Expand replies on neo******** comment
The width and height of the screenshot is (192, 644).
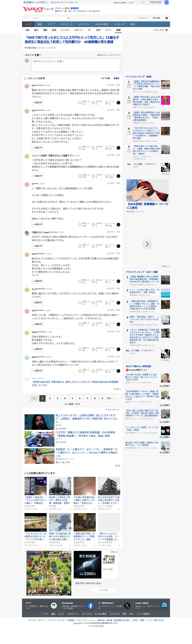pos(38,281)
